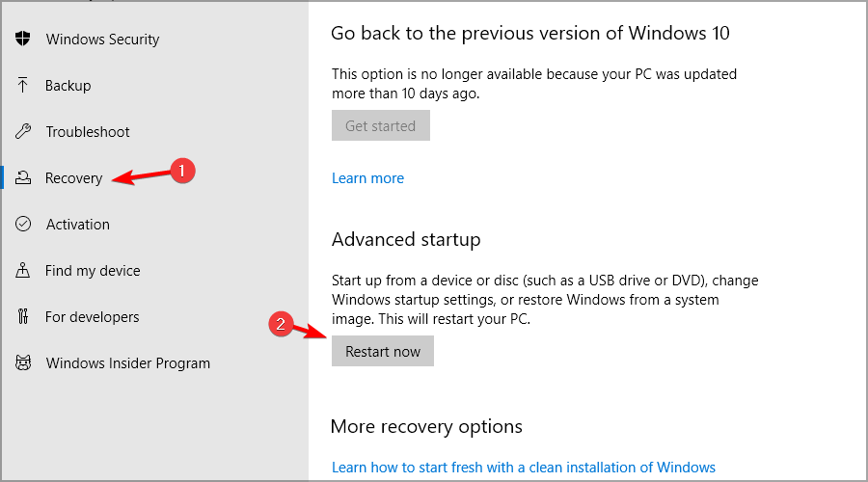Image resolution: width=868 pixels, height=482 pixels.
Task: Click the Windows Insider Program cat icon
Action: click(x=23, y=363)
